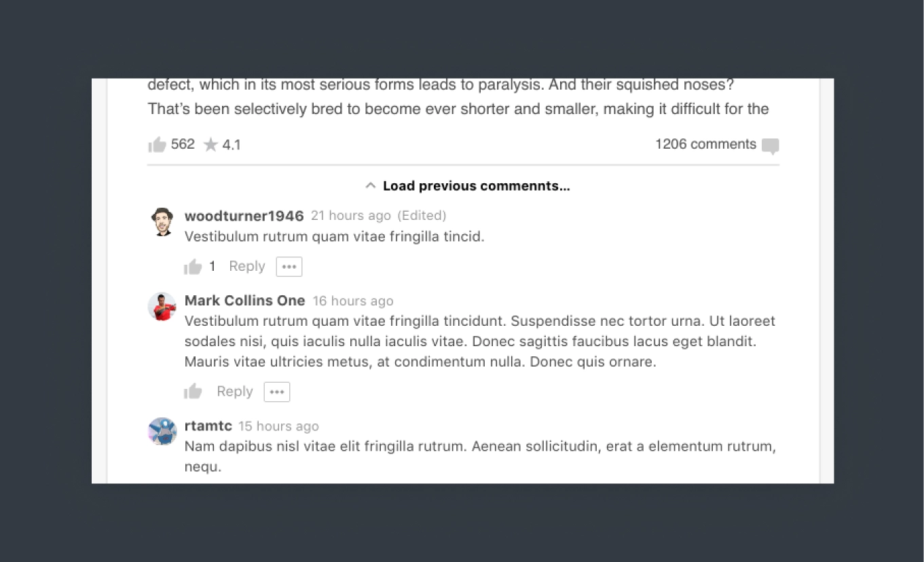Select Mark Collins One's username
Image resolution: width=924 pixels, height=562 pixels.
point(244,301)
